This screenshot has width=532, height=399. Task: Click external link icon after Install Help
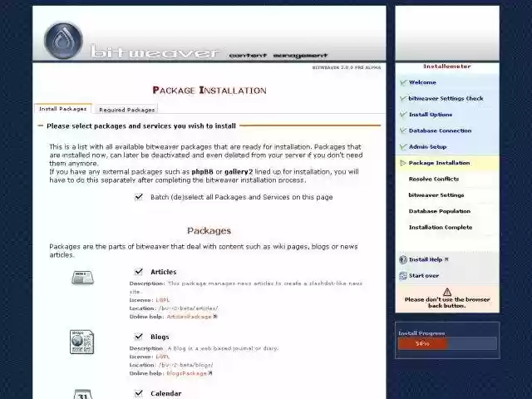pos(446,259)
